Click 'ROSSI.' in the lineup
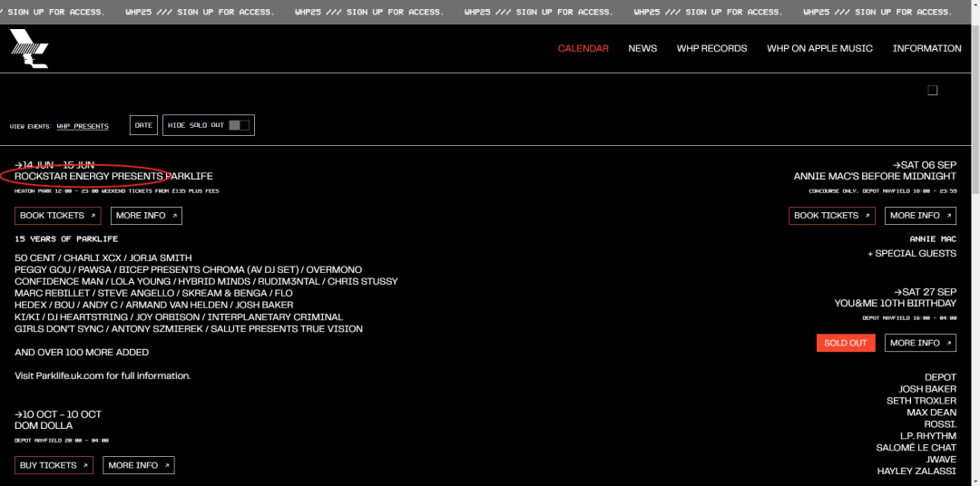980x486 pixels. click(941, 424)
